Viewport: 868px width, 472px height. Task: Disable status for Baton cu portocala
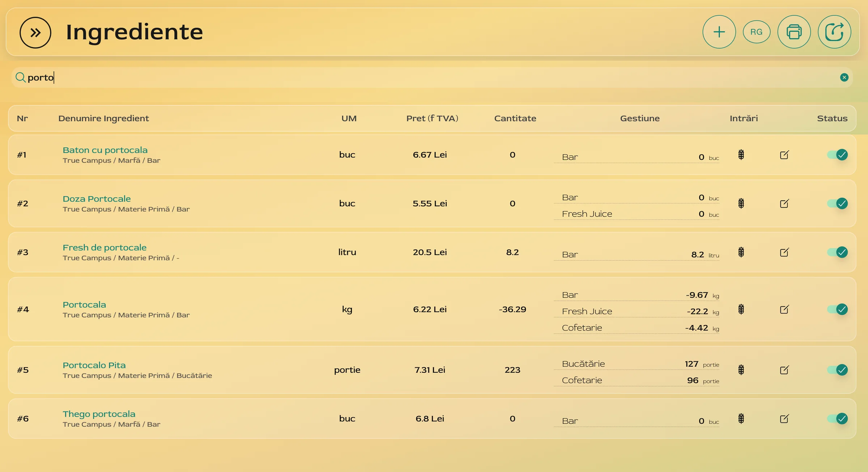838,155
